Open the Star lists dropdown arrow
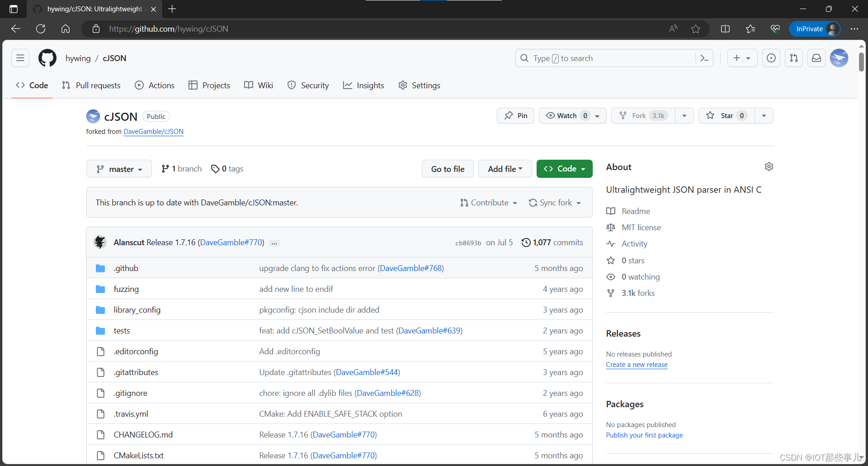 (x=764, y=116)
